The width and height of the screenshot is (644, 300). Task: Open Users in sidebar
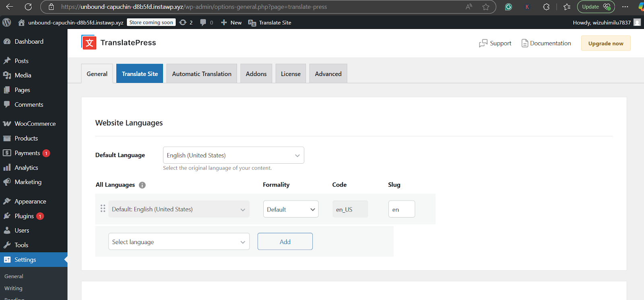click(x=22, y=230)
